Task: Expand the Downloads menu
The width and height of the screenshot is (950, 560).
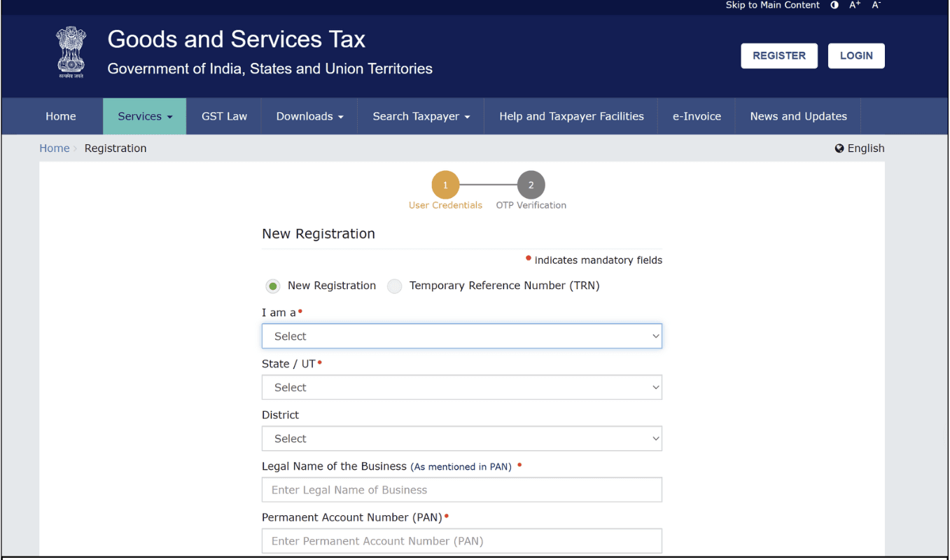Action: (309, 116)
